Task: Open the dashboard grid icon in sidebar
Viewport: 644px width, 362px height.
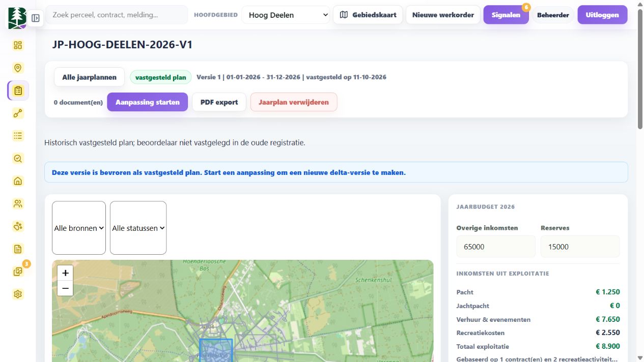Action: click(18, 45)
